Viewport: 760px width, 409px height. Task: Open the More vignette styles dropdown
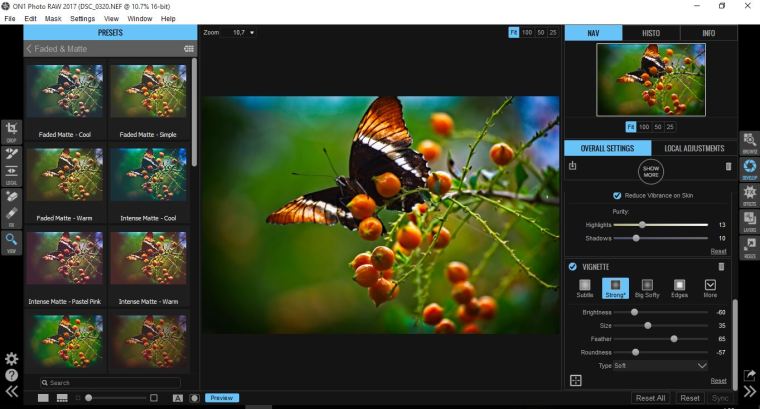tap(710, 288)
